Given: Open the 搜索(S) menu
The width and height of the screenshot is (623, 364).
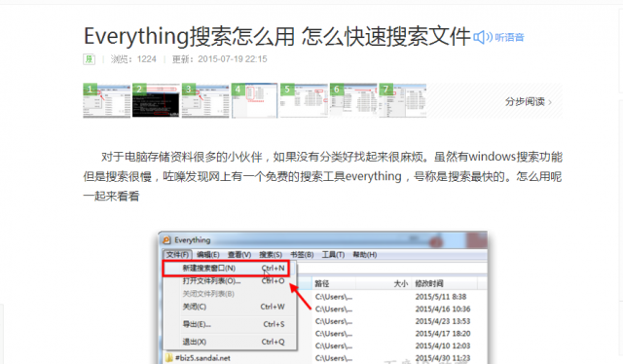Looking at the screenshot, I should (271, 254).
